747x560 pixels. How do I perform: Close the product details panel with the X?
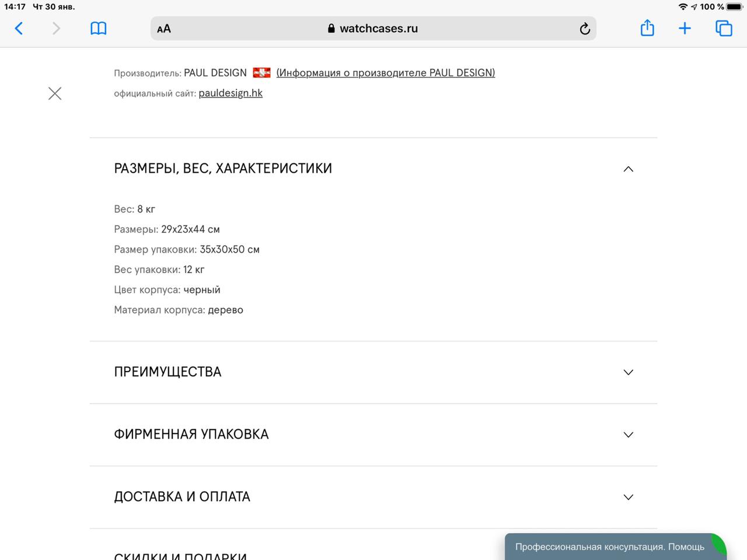point(55,93)
